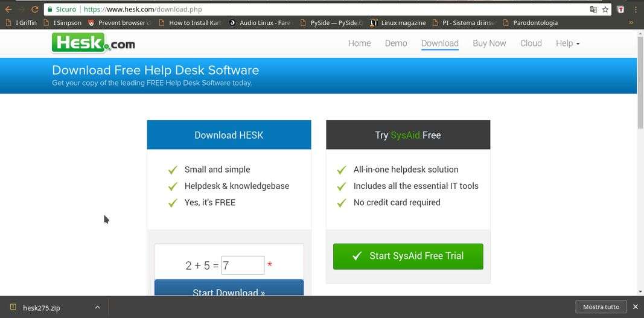
Task: Expand the hesk275.zip download options arrow
Action: (97, 307)
